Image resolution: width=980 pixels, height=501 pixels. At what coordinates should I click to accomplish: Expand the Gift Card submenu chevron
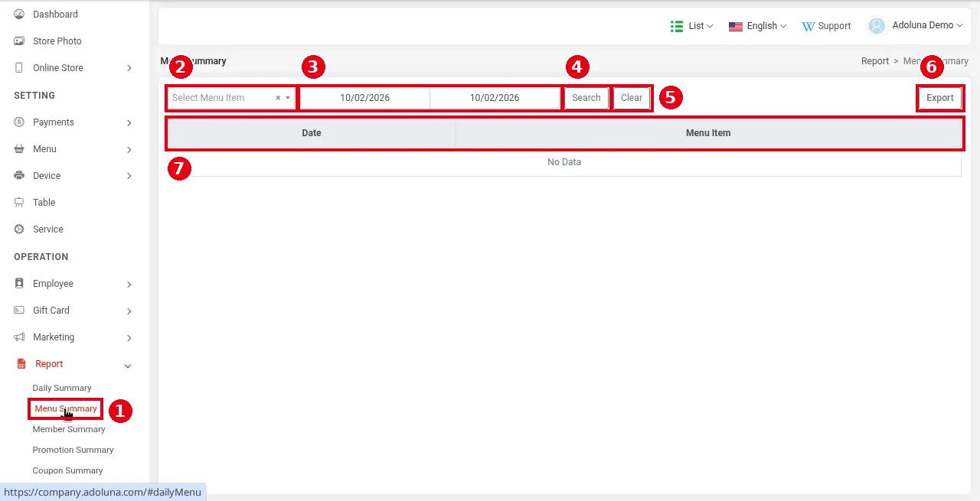[x=129, y=311]
